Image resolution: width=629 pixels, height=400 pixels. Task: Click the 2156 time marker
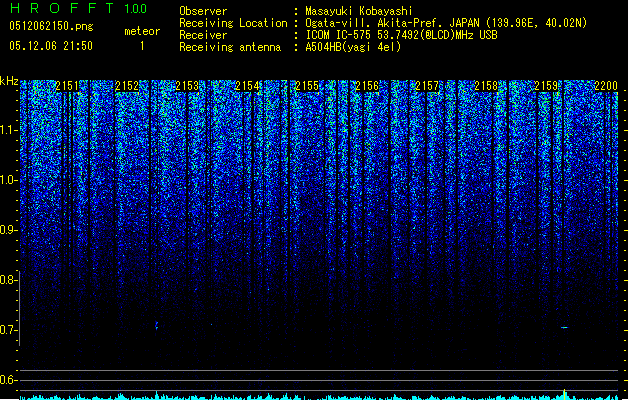pyautogui.click(x=367, y=86)
